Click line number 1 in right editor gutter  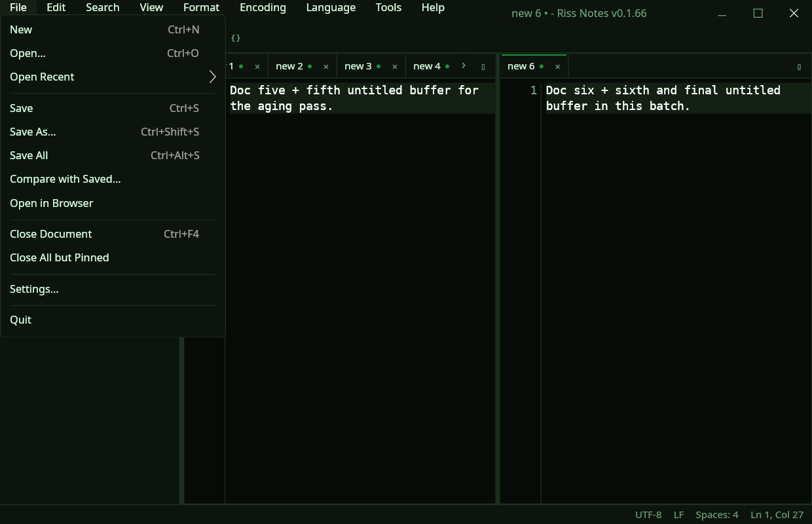pyautogui.click(x=534, y=90)
